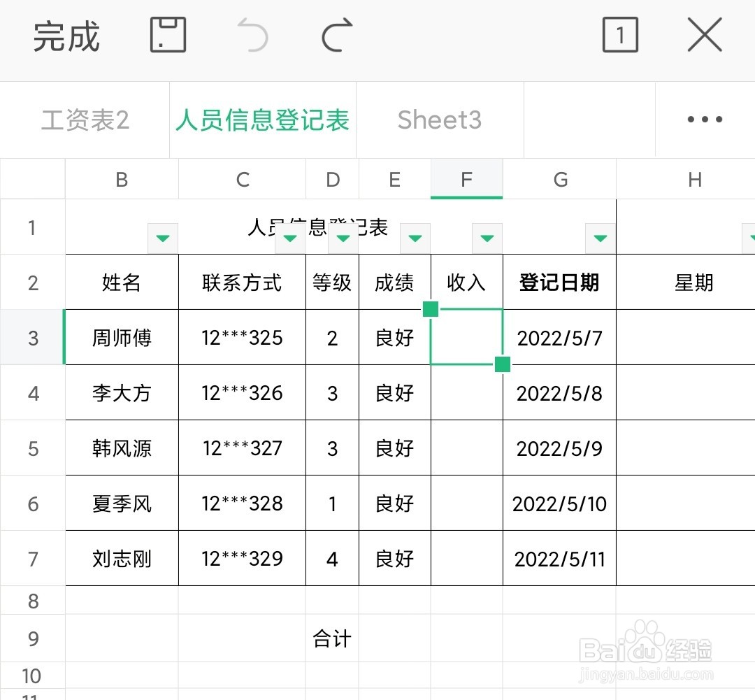Select the 合计 cell in row 9
Viewport: 755px width, 700px height.
point(332,638)
